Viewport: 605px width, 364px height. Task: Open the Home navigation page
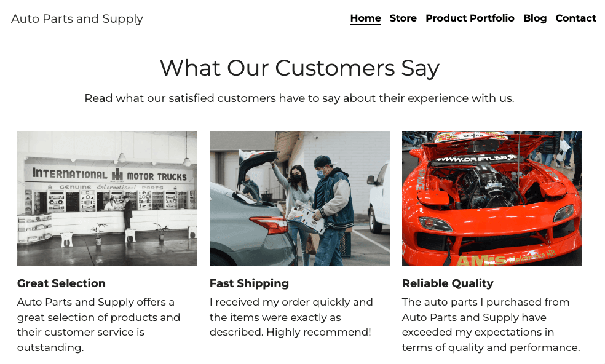[x=365, y=18]
